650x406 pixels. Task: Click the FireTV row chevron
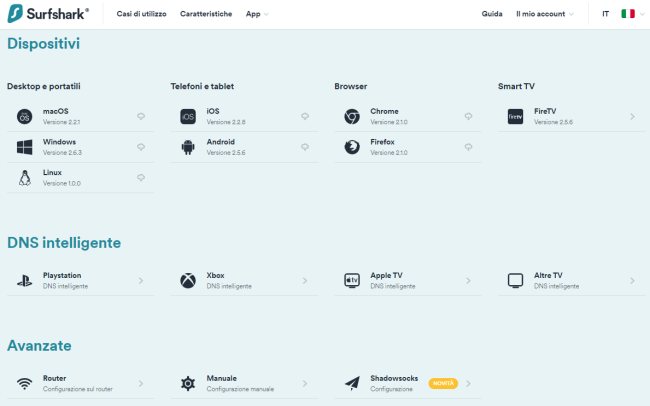(x=632, y=117)
